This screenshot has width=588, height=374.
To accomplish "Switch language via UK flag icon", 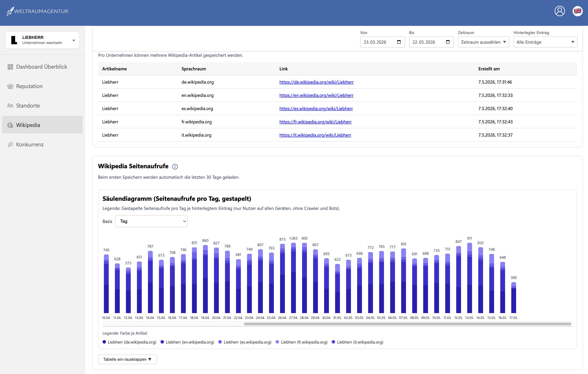I will click(578, 11).
